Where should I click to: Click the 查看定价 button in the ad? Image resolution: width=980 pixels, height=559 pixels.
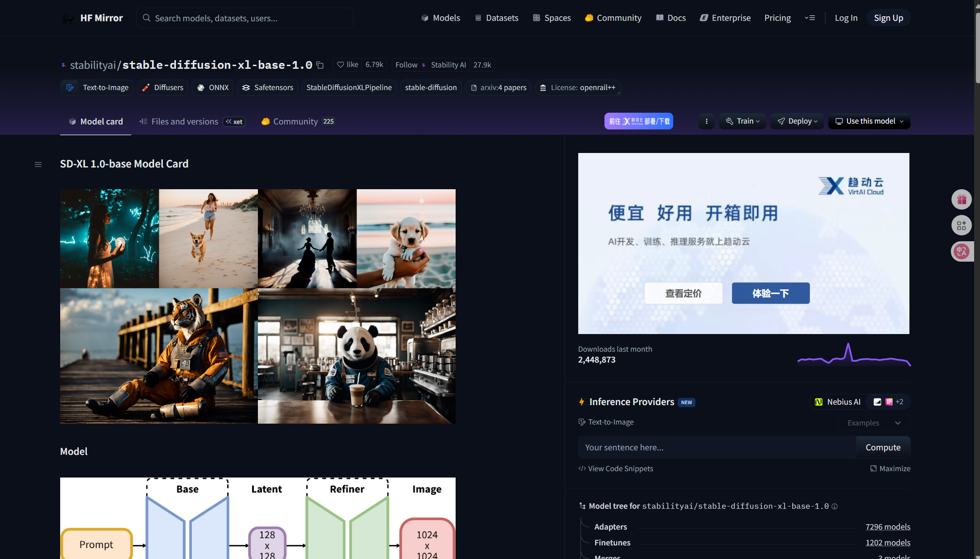click(x=683, y=293)
